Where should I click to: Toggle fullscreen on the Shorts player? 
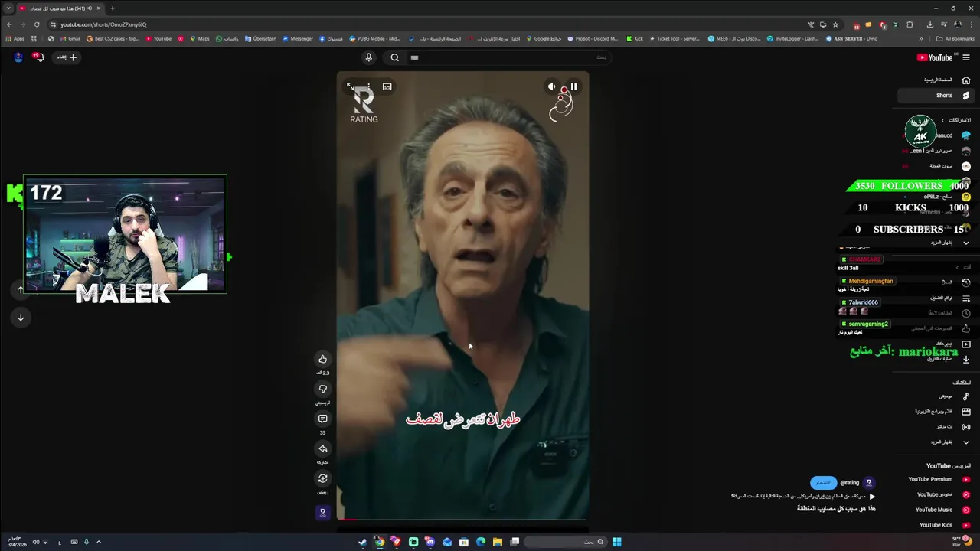[x=350, y=86]
